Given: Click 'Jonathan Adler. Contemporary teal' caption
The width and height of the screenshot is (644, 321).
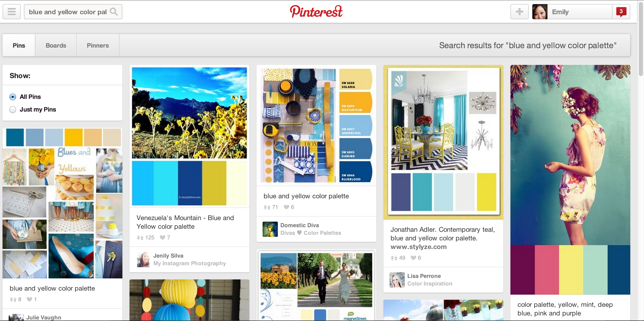Looking at the screenshot, I should click(x=443, y=238).
